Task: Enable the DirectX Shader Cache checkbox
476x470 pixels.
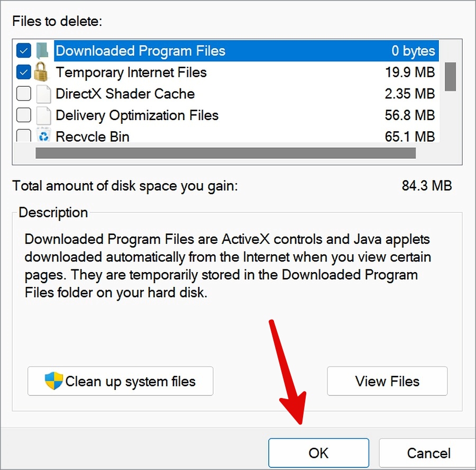Action: tap(24, 94)
